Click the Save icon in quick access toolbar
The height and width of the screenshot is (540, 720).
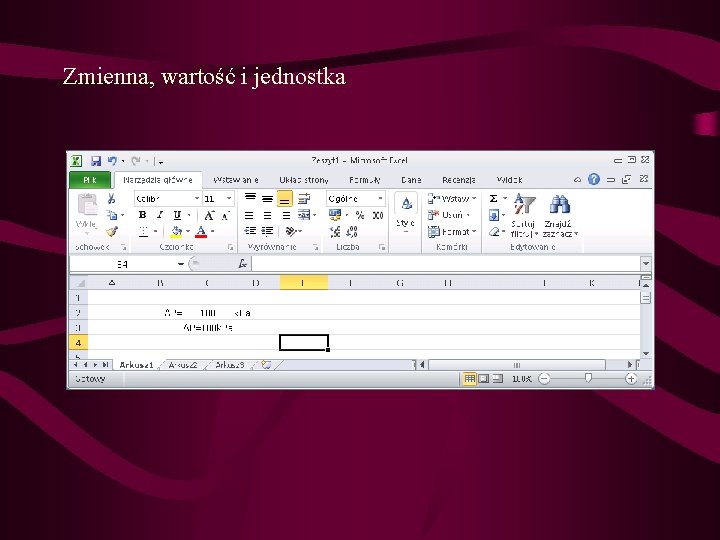click(x=96, y=161)
